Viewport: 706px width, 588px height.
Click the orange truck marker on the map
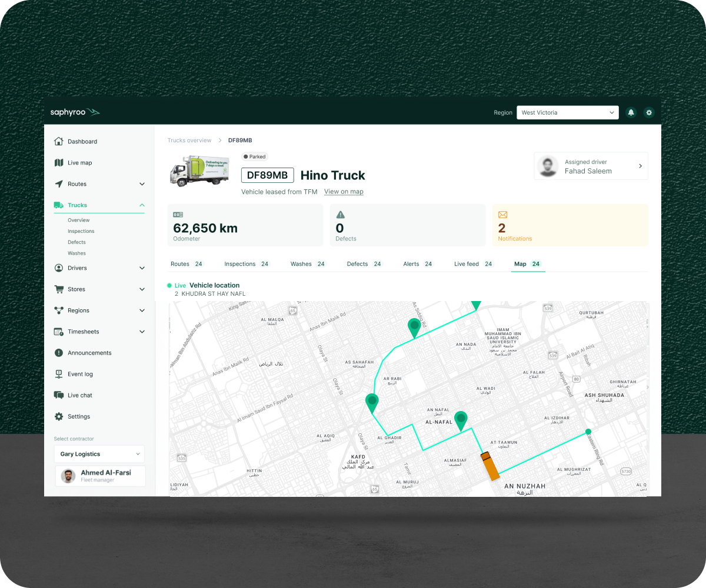tap(489, 466)
